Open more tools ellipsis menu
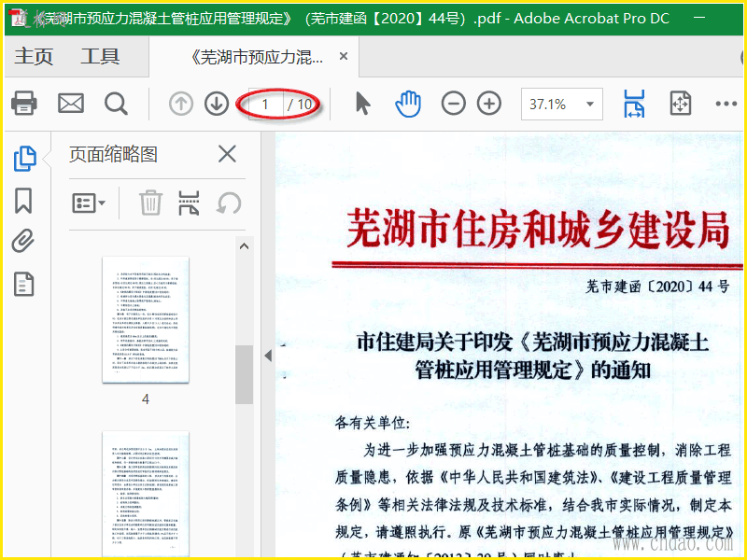 [726, 104]
